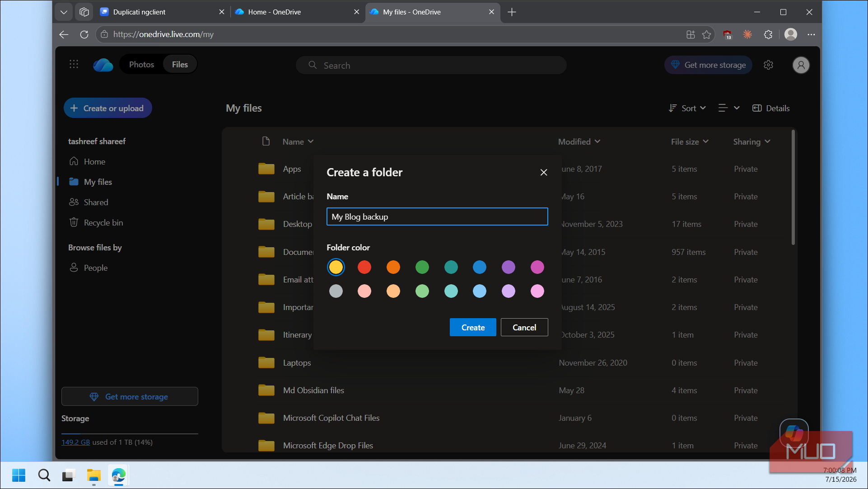Choose the red folder color
Image resolution: width=868 pixels, height=489 pixels.
click(x=364, y=267)
